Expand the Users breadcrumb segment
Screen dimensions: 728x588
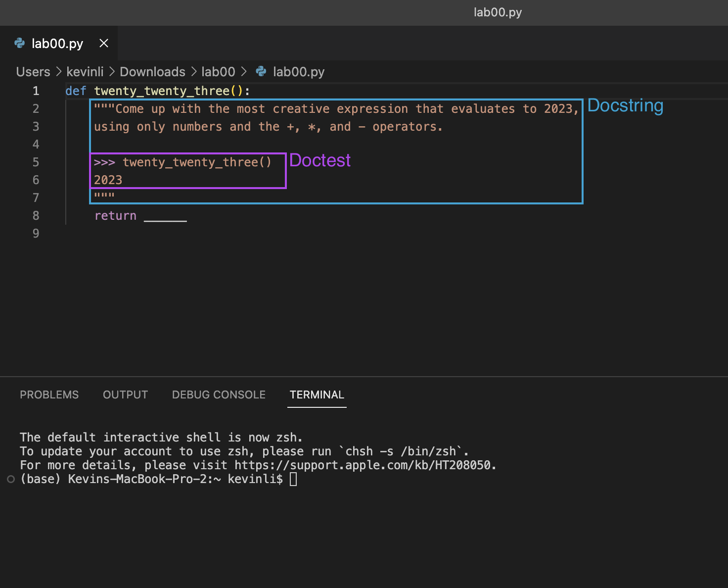(33, 72)
